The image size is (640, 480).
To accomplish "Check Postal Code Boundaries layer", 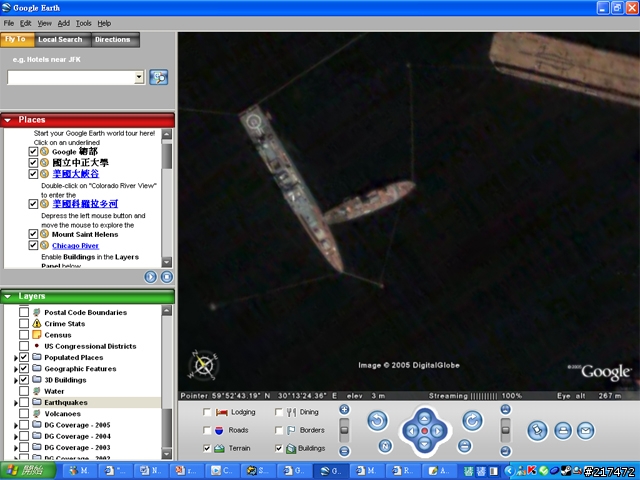I will pyautogui.click(x=24, y=312).
